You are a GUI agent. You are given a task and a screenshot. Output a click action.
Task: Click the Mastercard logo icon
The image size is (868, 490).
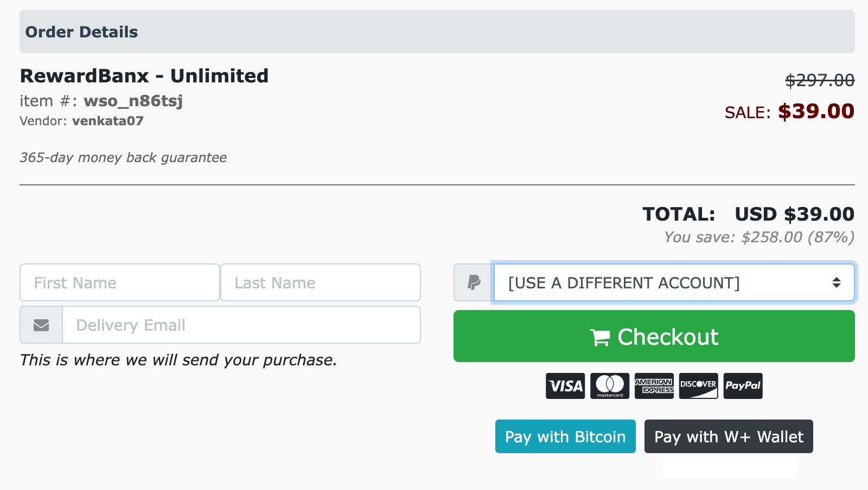coord(610,386)
